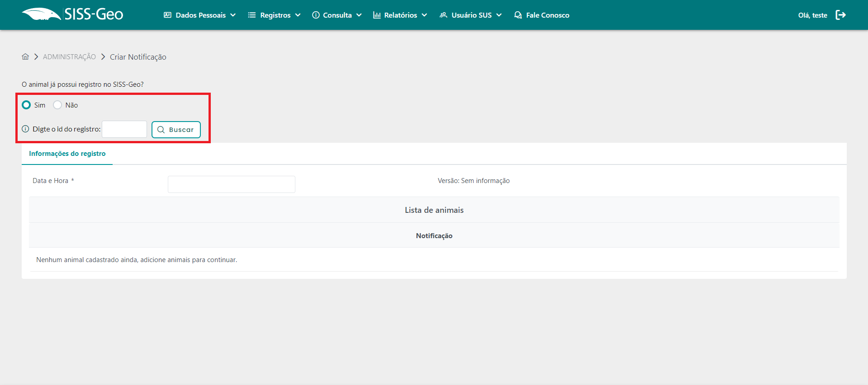The height and width of the screenshot is (385, 868).
Task: Click the list icon next to Registros
Action: click(x=252, y=15)
